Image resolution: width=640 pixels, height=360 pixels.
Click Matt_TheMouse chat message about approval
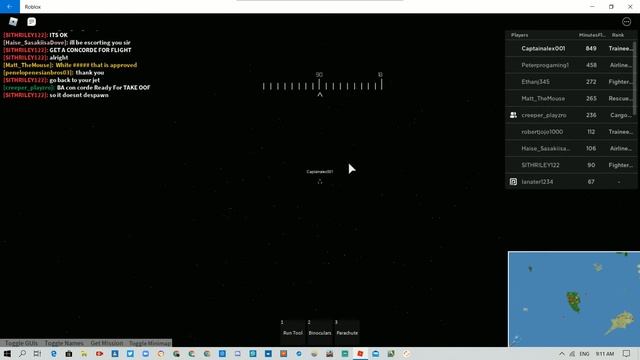tap(70, 65)
